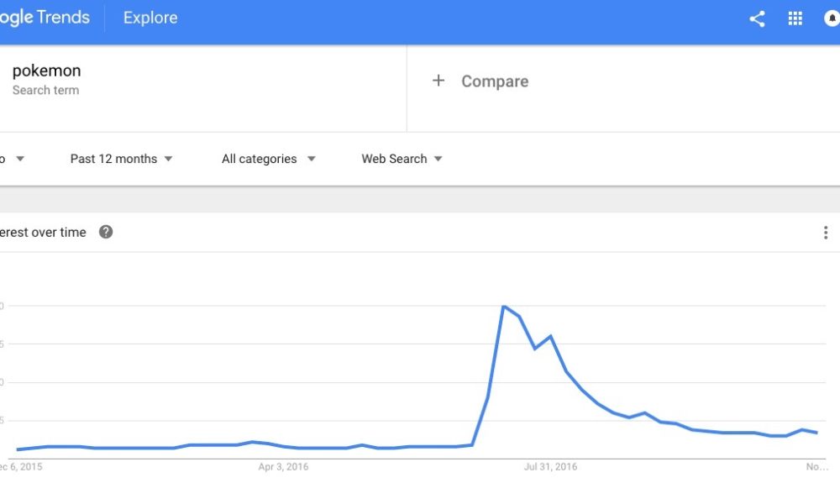This screenshot has width=840, height=504.
Task: Open the chart's three-dot options menu
Action: (826, 233)
